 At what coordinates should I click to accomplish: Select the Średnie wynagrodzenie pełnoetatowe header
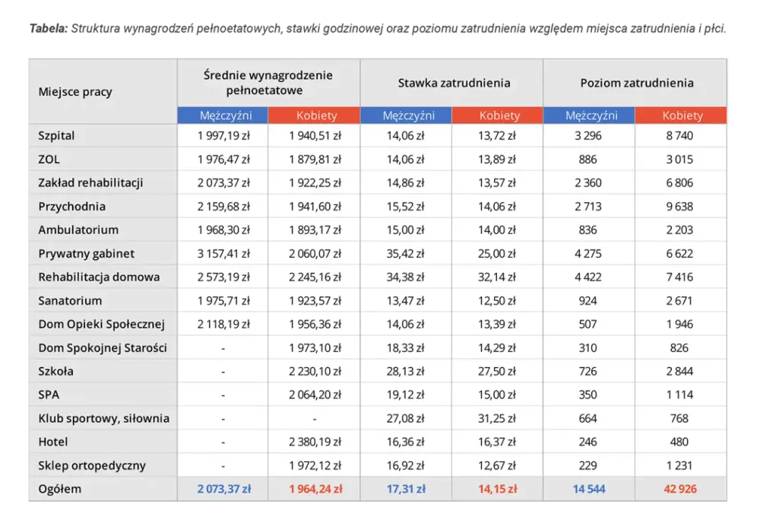(x=268, y=82)
